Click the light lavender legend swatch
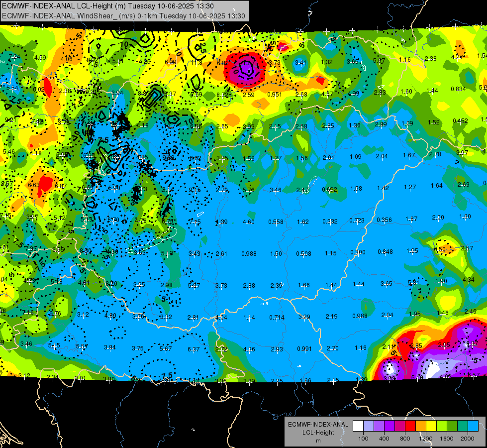The image size is (487, 448). tap(369, 426)
